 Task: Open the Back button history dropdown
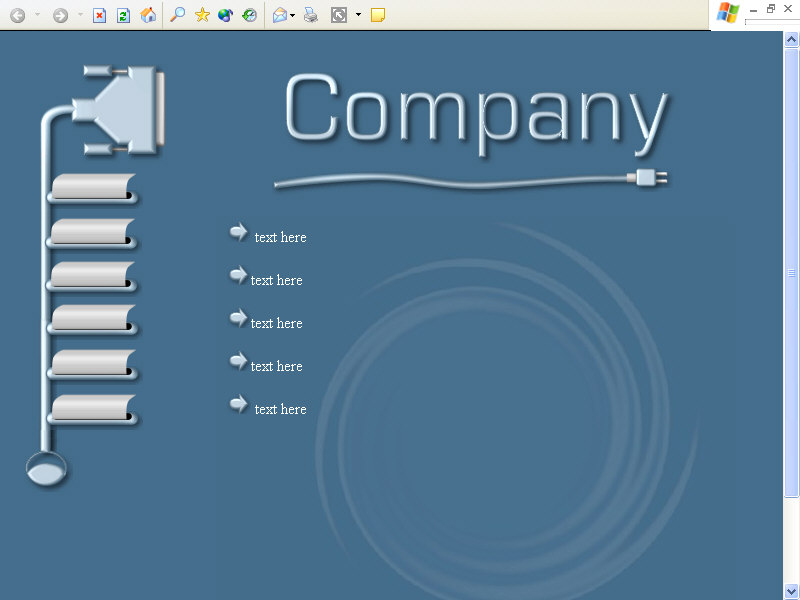(x=37, y=15)
